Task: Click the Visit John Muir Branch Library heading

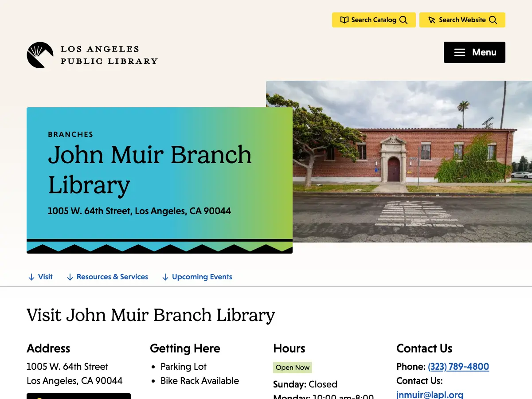Action: click(x=151, y=315)
